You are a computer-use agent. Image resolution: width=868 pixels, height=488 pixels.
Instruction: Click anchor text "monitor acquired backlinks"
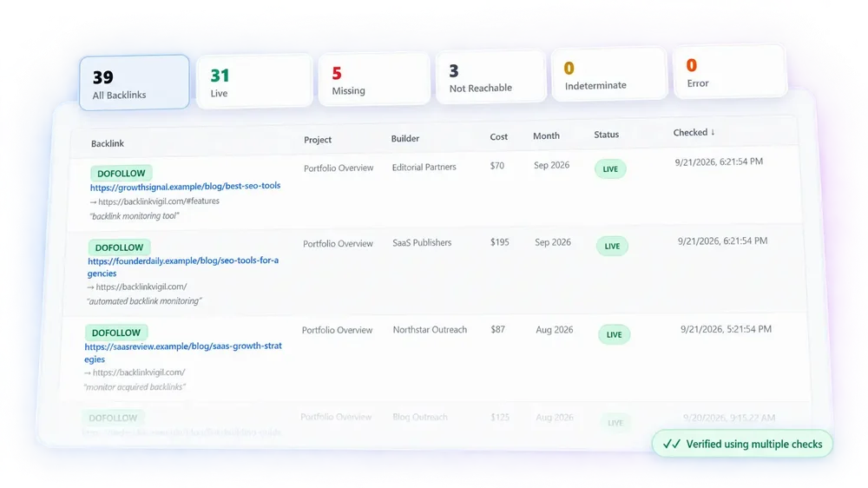point(135,387)
